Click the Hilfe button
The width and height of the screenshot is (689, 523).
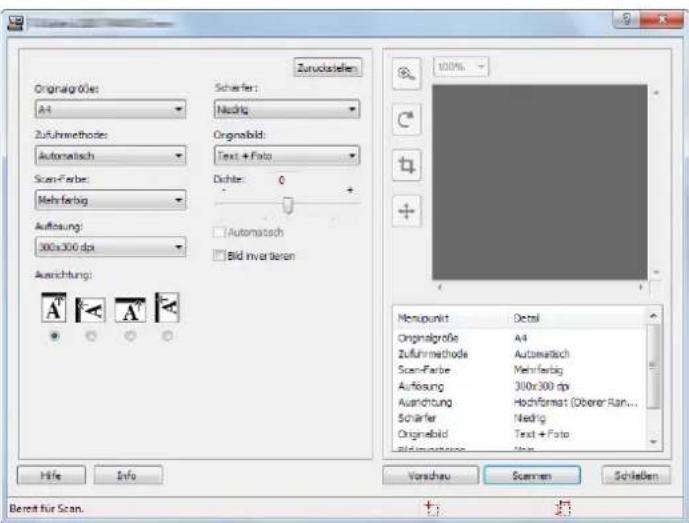[51, 475]
